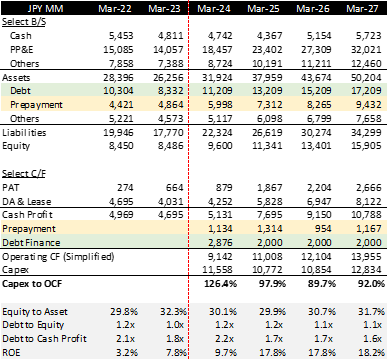
Task: Select the Liabilities row label
Action: (x=24, y=133)
